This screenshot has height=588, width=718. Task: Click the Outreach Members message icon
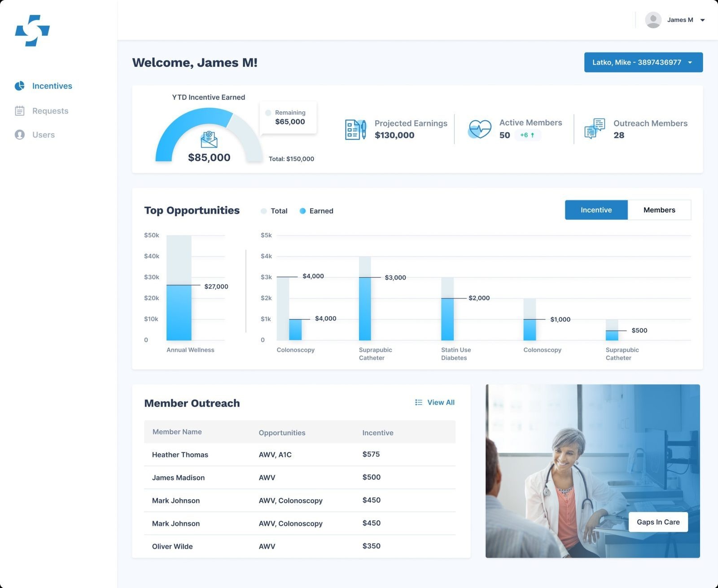594,129
